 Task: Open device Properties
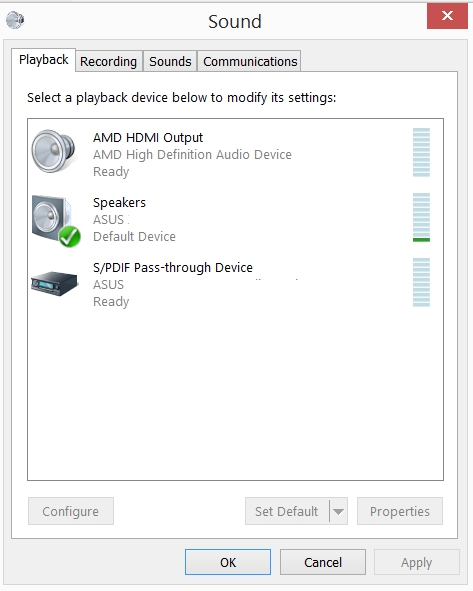point(400,511)
